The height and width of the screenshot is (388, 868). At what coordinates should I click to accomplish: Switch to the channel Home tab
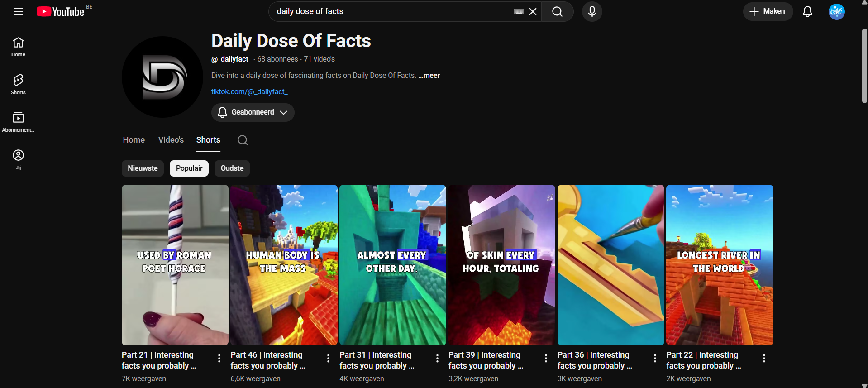click(x=134, y=140)
